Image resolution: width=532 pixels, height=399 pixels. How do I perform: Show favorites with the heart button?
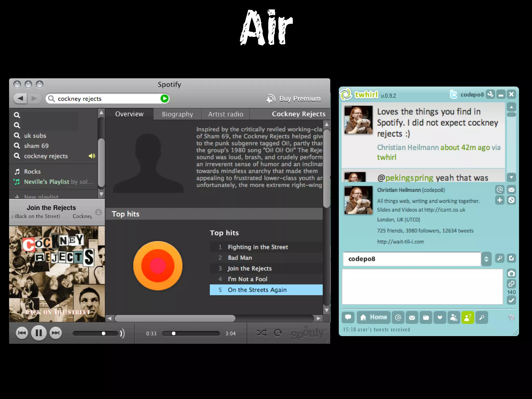click(440, 317)
